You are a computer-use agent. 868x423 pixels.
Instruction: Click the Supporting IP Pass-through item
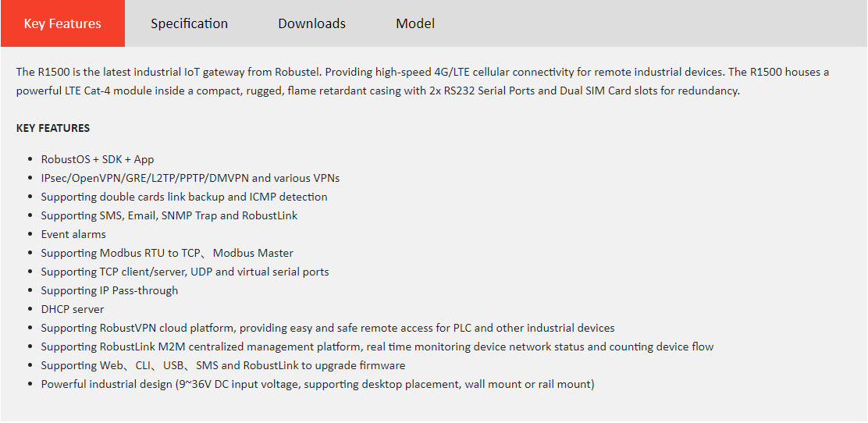coord(109,290)
